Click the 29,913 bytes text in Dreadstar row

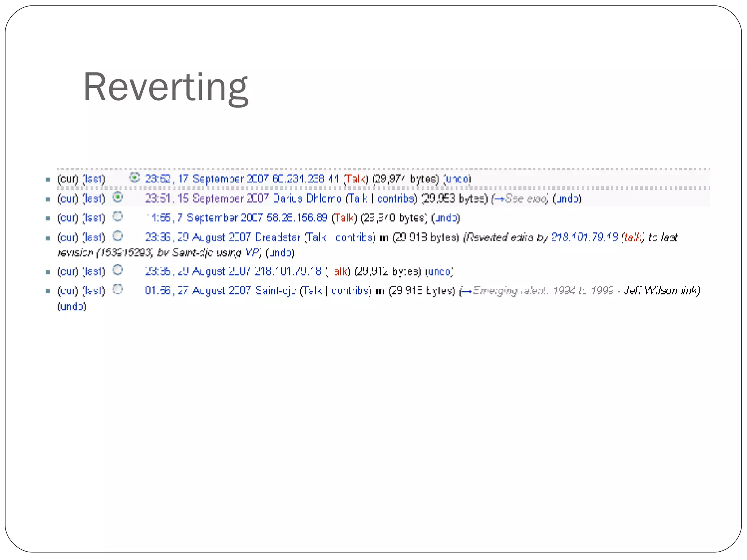[x=426, y=237]
